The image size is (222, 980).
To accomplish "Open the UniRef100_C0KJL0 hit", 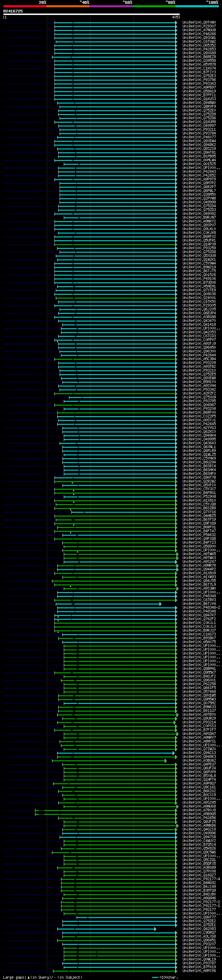I will pos(199,626).
